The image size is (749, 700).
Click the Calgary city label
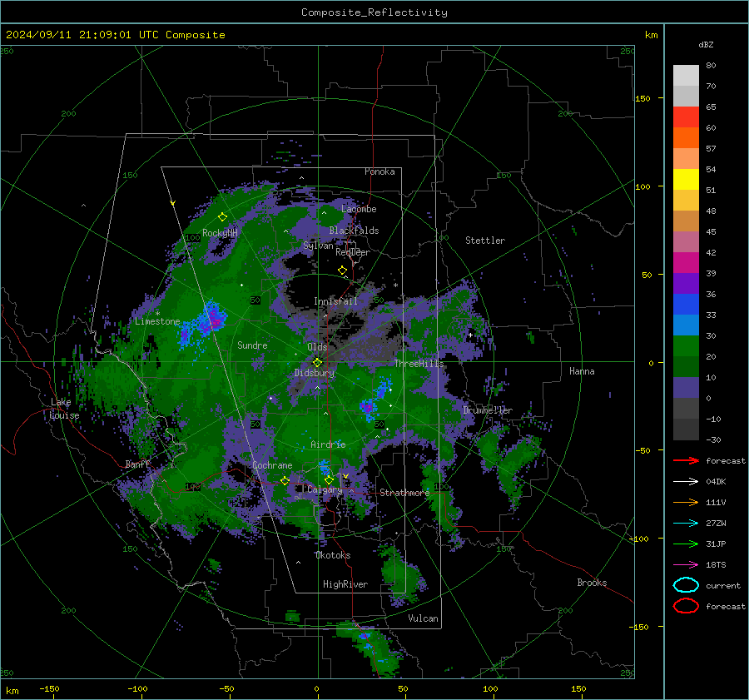[325, 489]
